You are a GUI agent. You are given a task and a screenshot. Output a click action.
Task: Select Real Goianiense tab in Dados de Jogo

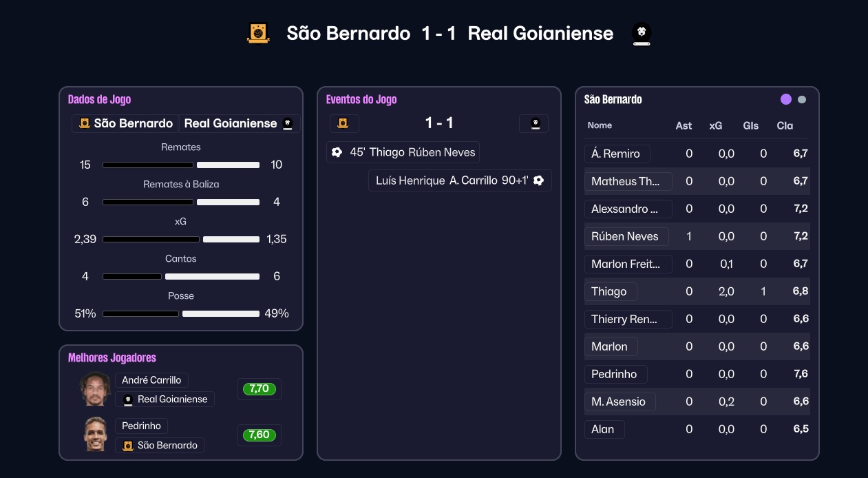click(x=238, y=124)
